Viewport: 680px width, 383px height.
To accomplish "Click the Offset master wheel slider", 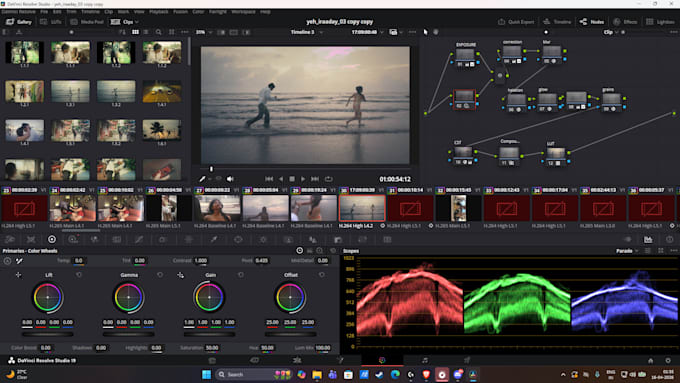I will (x=290, y=334).
